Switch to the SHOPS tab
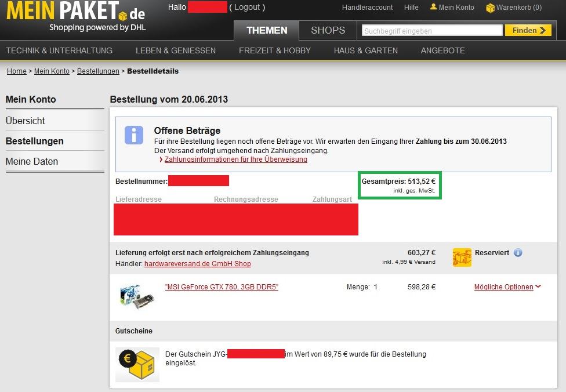566x392 pixels. click(328, 30)
